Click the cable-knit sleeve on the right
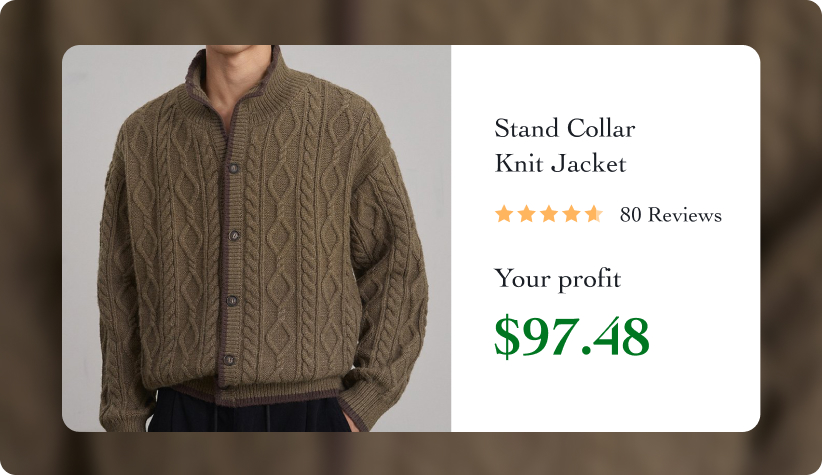 coord(391,273)
